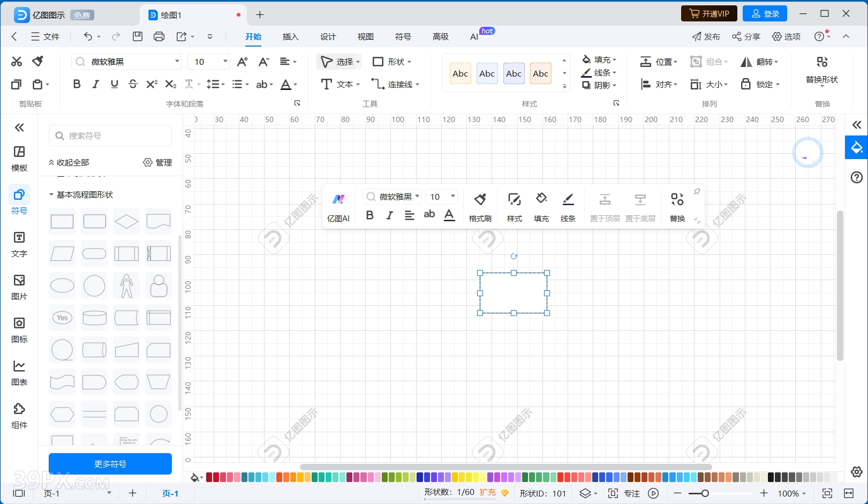The height and width of the screenshot is (504, 868).
Task: Click the Cut scissors icon
Action: pyautogui.click(x=17, y=62)
